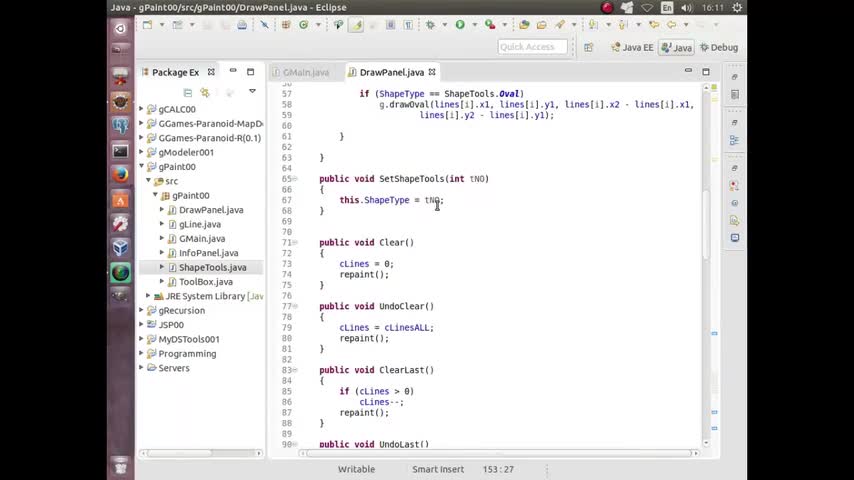Switch to the GMain.java tab
The height and width of the screenshot is (480, 854).
click(305, 72)
